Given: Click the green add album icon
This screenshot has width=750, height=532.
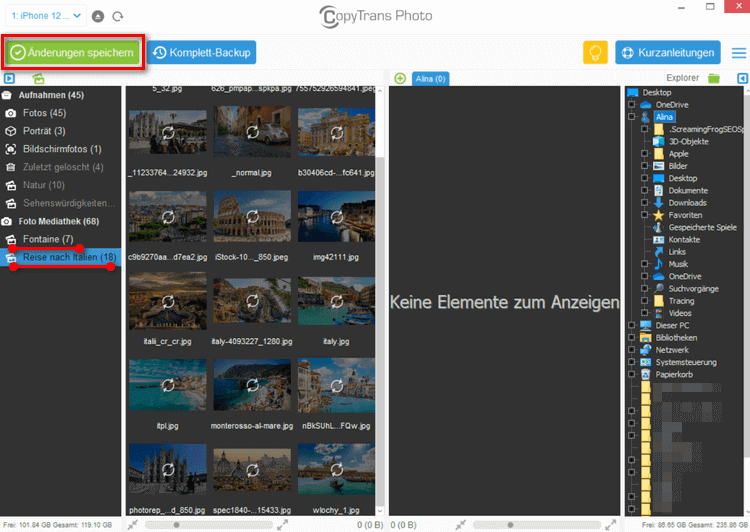Looking at the screenshot, I should click(x=38, y=78).
